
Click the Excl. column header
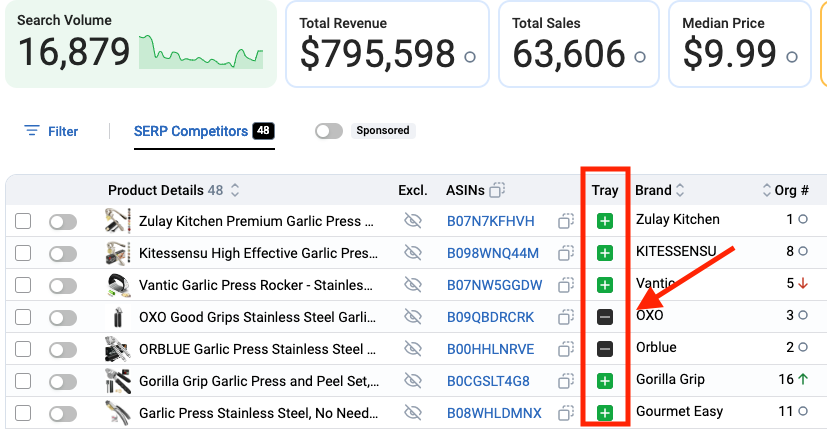click(x=412, y=190)
